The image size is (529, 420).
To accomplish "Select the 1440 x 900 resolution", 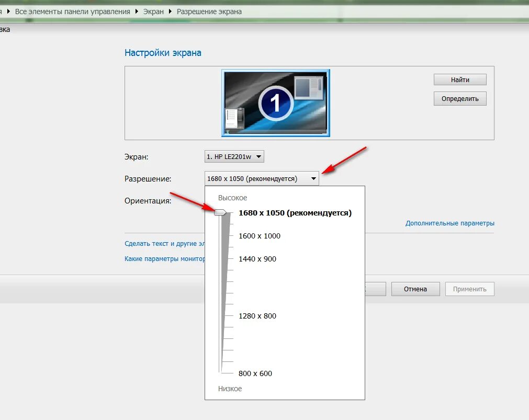I will (x=257, y=259).
